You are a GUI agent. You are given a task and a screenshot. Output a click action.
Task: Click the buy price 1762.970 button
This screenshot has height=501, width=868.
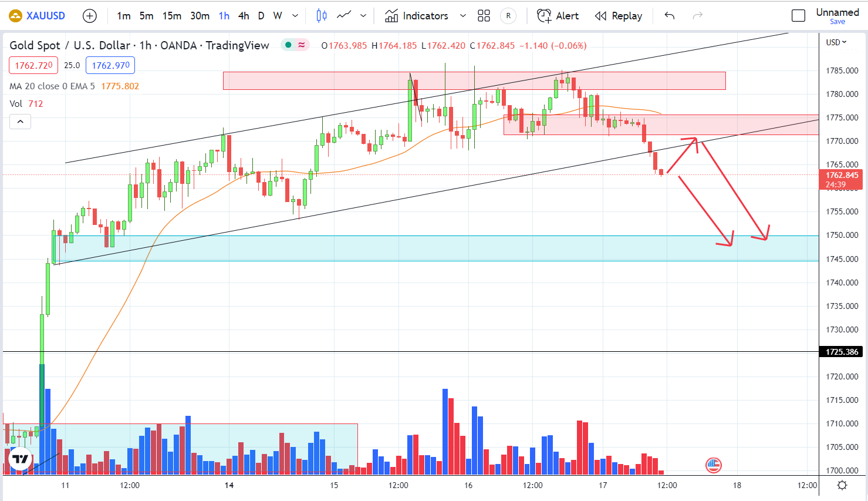(x=110, y=65)
